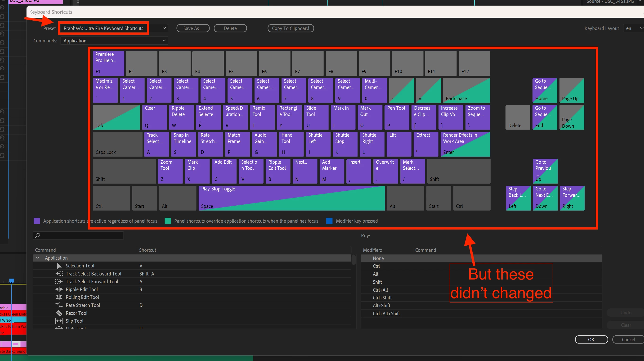Click the Slip Tool icon
The width and height of the screenshot is (644, 361).
pyautogui.click(x=59, y=321)
